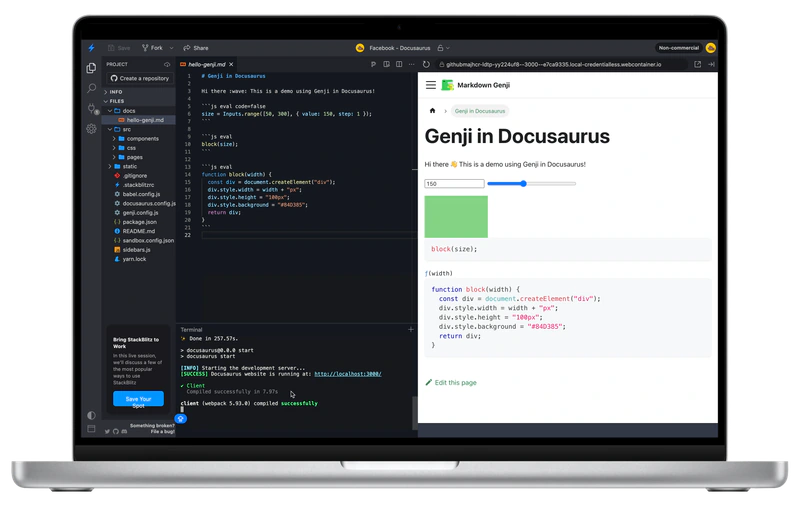Image resolution: width=800 pixels, height=505 pixels.
Task: Open the .gitignore file
Action: [x=139, y=175]
